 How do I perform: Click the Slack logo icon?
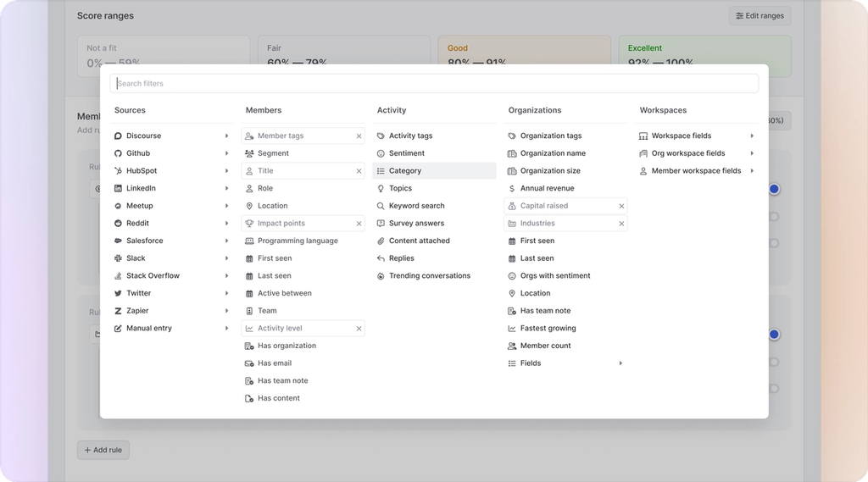(x=118, y=258)
